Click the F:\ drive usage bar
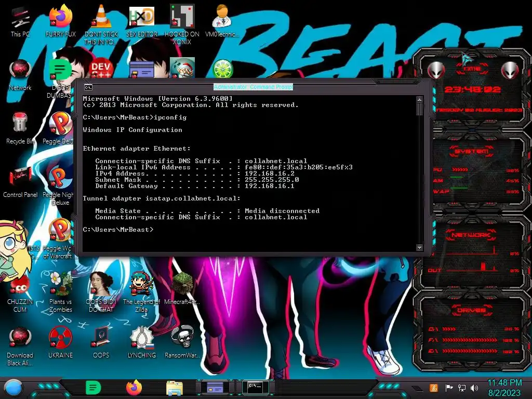This screenshot has width=532, height=399. pyautogui.click(x=470, y=340)
